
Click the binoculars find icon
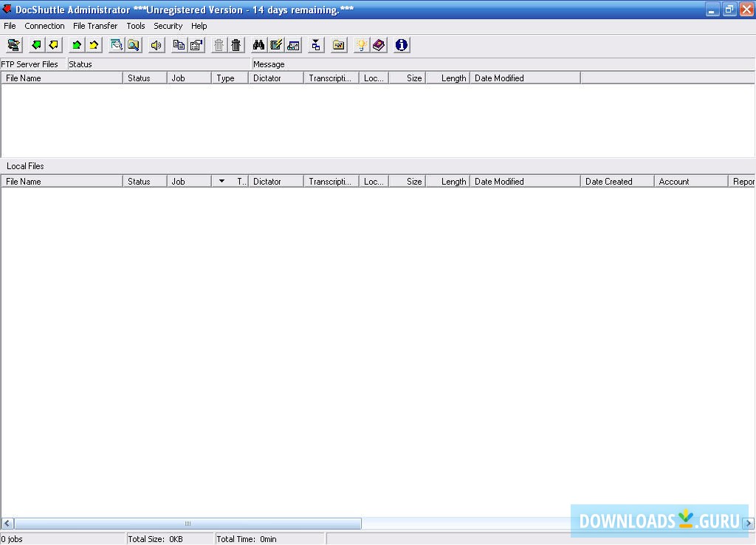coord(259,45)
